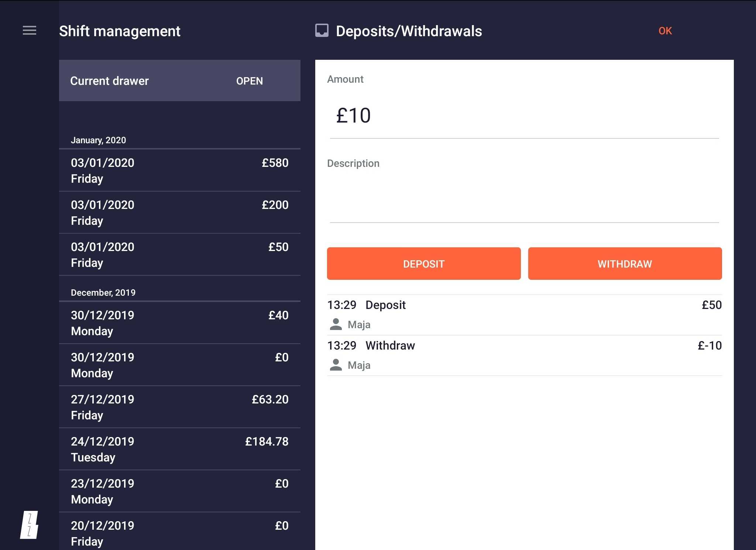Confirm with the OK button
The image size is (756, 550).
(665, 31)
